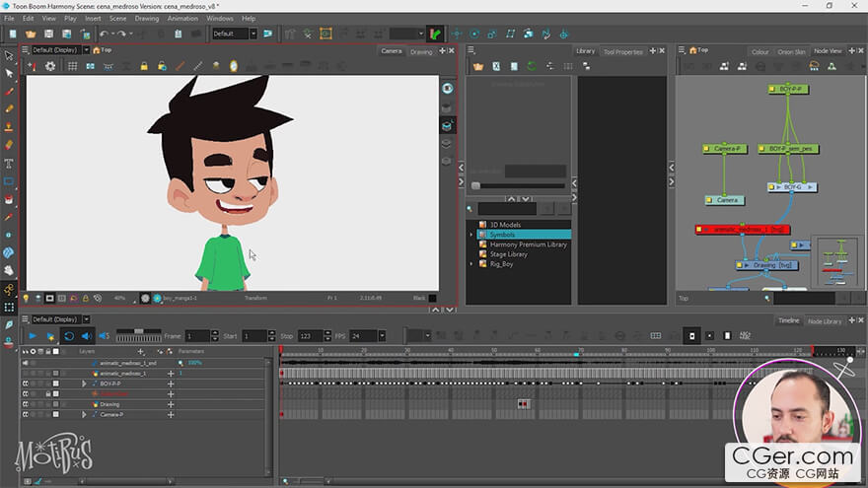
Task: Click the home Top icon in Node View
Action: click(692, 50)
